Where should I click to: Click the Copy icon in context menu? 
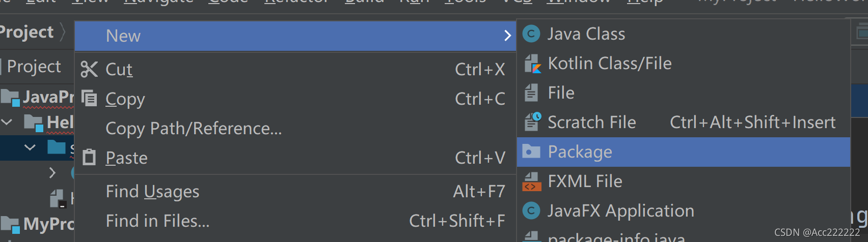click(89, 98)
